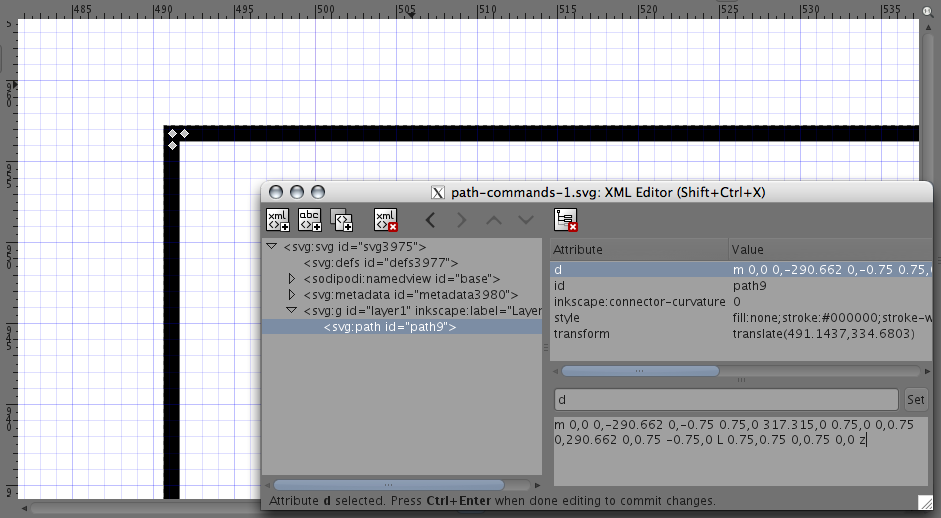The width and height of the screenshot is (941, 518).
Task: Select the transform attribute row
Action: tap(741, 334)
